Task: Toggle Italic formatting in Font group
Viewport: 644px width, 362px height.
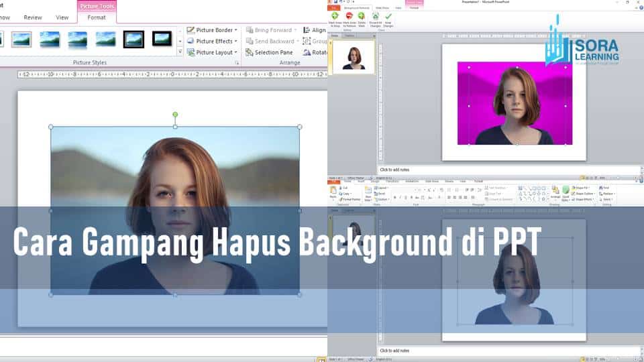Action: pyautogui.click(x=400, y=198)
